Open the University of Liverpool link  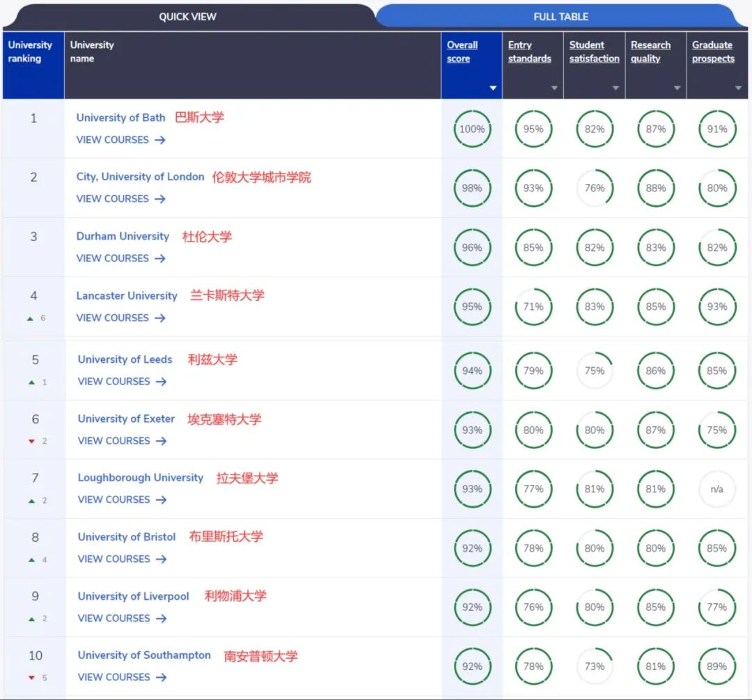[x=133, y=596]
